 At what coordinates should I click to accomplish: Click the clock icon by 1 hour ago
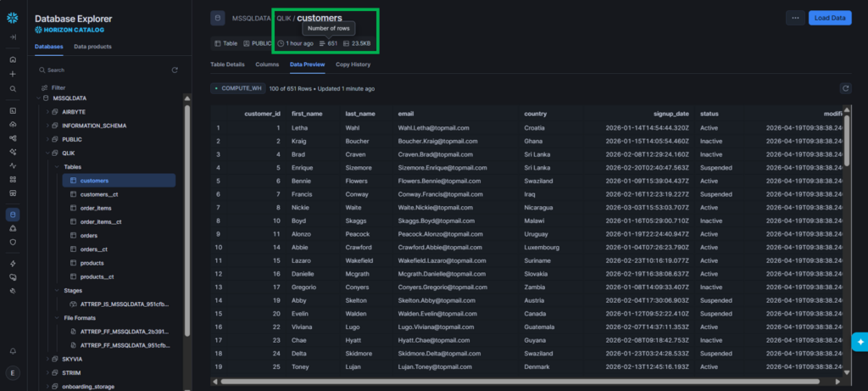click(x=281, y=43)
